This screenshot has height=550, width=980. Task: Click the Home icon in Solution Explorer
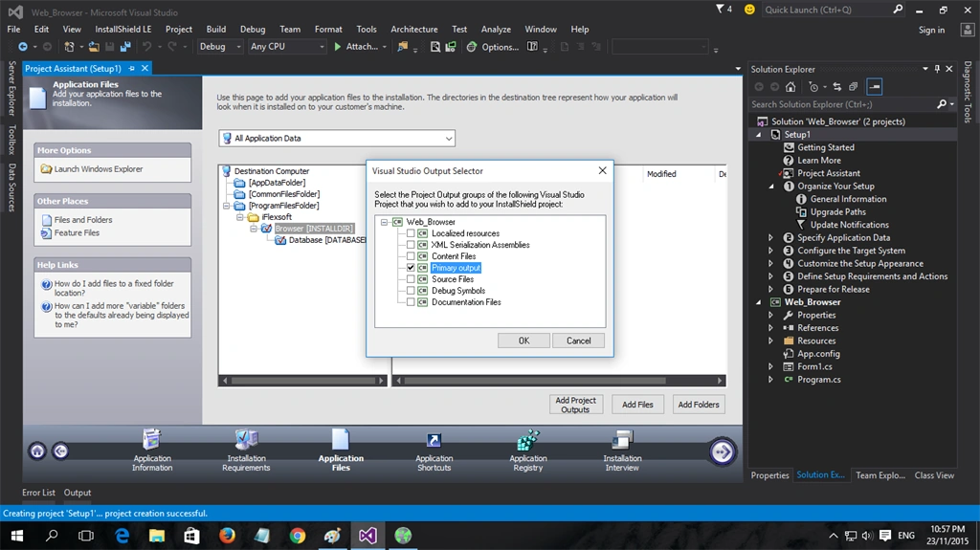[791, 87]
